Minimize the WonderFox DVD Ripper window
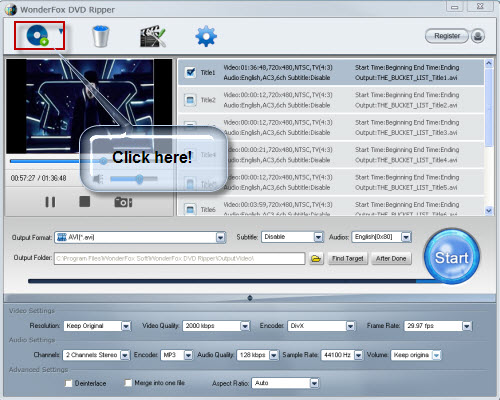500x400 pixels. (454, 7)
